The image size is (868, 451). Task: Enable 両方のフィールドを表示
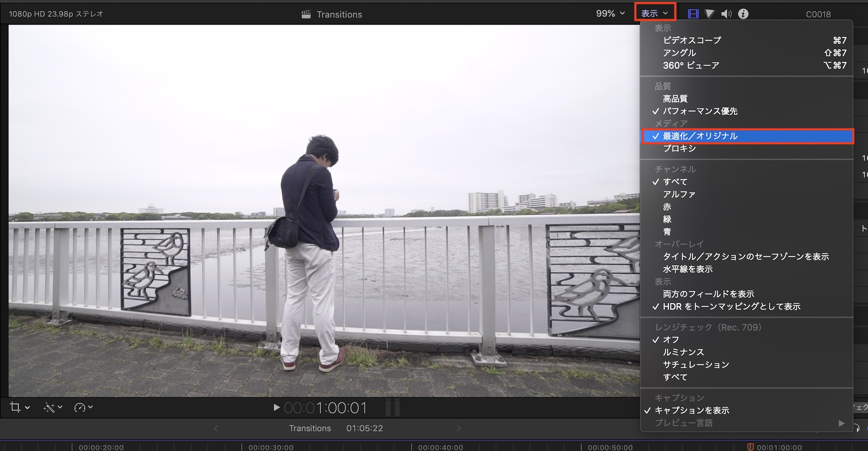746,294
